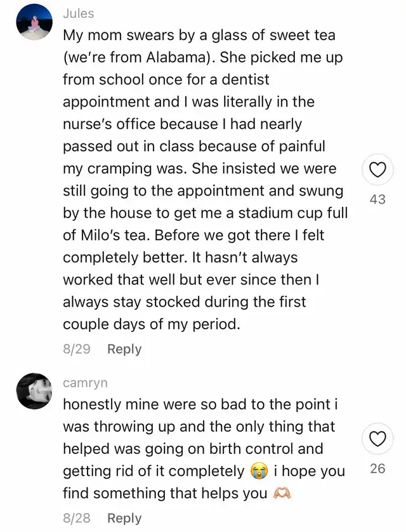This screenshot has height=532, width=406.
Task: Click the "couple days of my period" line
Action: 151,324
